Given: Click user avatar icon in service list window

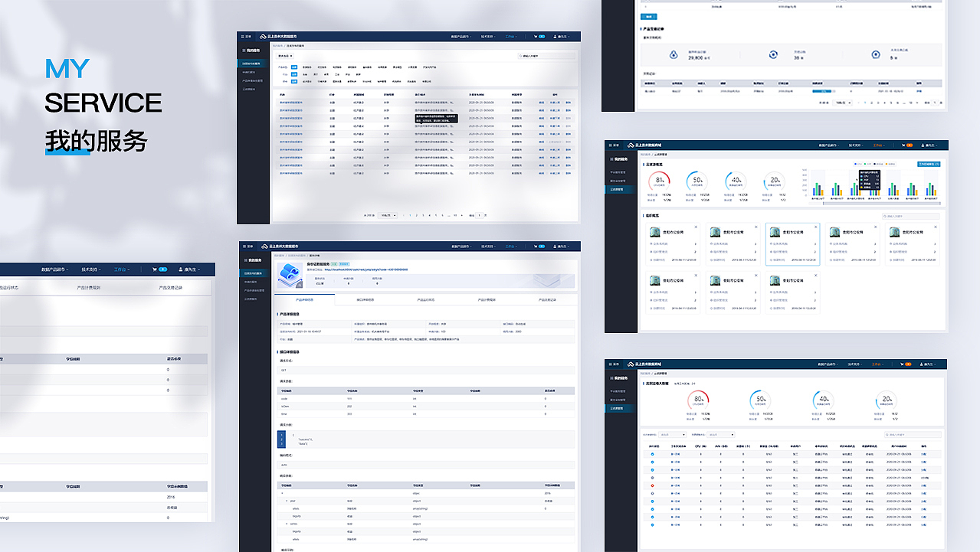Looking at the screenshot, I should click(555, 36).
